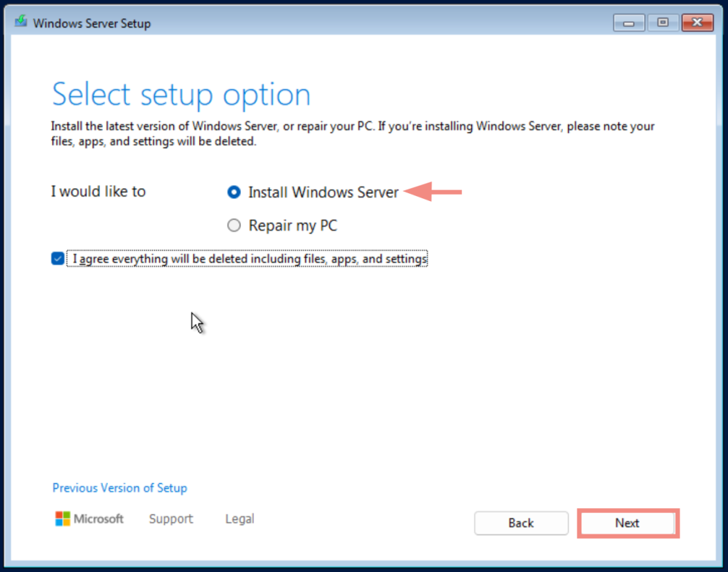This screenshot has height=572, width=728.
Task: Click the Next button
Action: [628, 523]
